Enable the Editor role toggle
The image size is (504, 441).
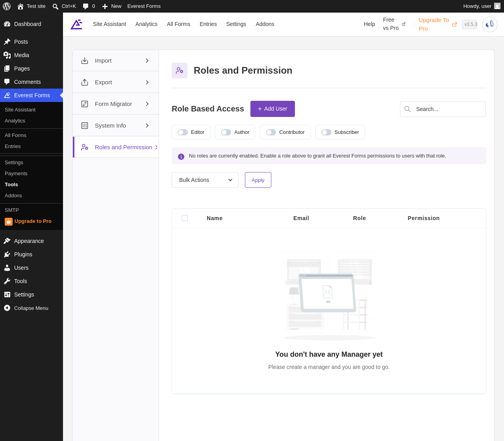pyautogui.click(x=183, y=132)
